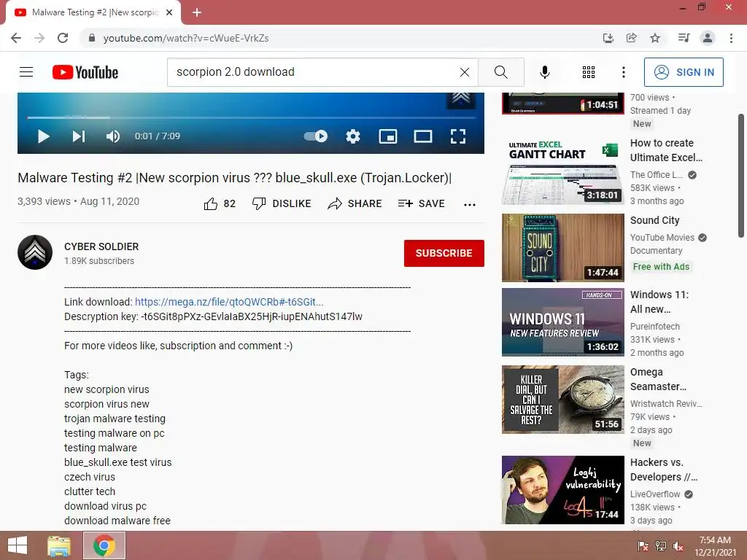Click the DISLIKE button
This screenshot has width=747, height=560.
click(x=282, y=204)
